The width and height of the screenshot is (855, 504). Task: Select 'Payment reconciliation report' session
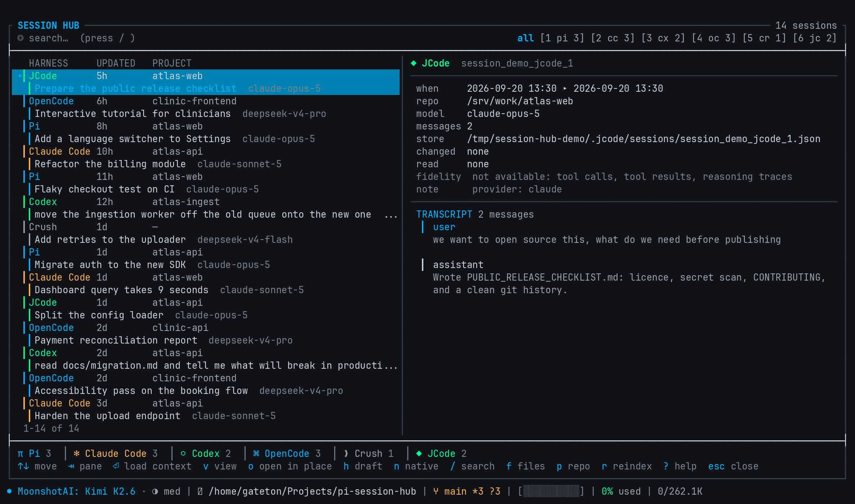point(206,334)
